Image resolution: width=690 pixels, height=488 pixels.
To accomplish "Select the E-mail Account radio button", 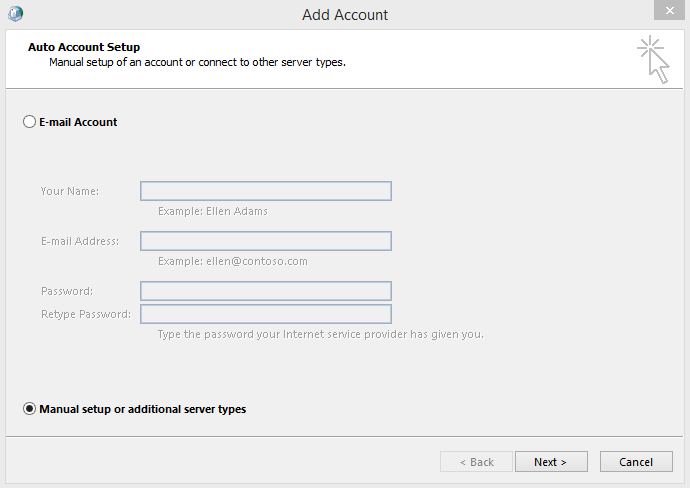I will click(x=29, y=122).
